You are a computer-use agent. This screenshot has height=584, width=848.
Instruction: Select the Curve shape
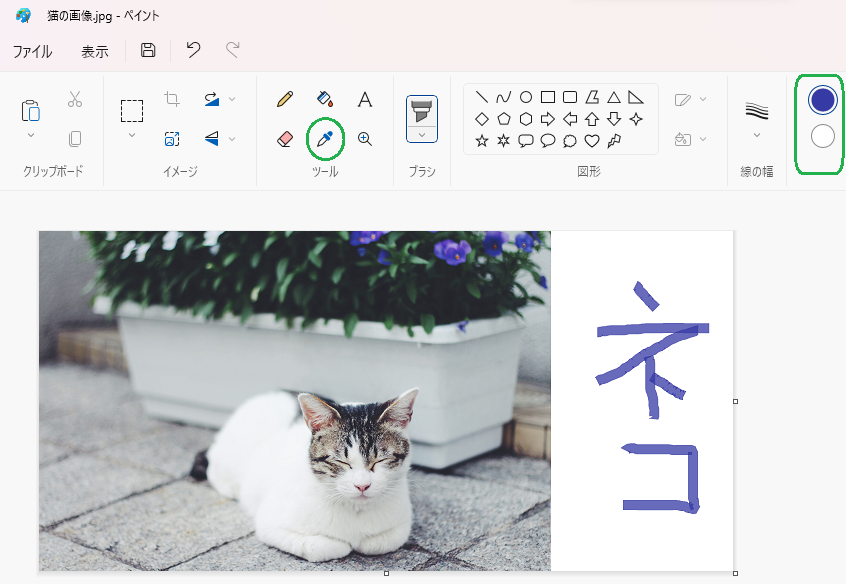pyautogui.click(x=504, y=97)
